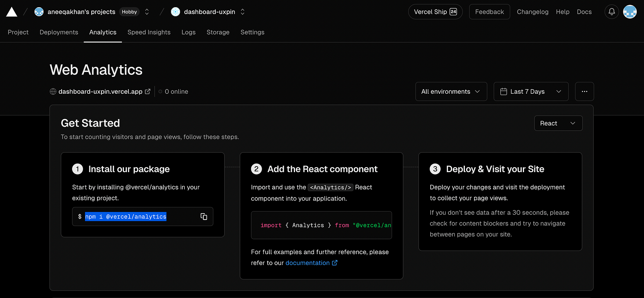Screen dimensions: 644x298
Task: Click the dashboard-uxpin project avatar icon
Action: 175,12
